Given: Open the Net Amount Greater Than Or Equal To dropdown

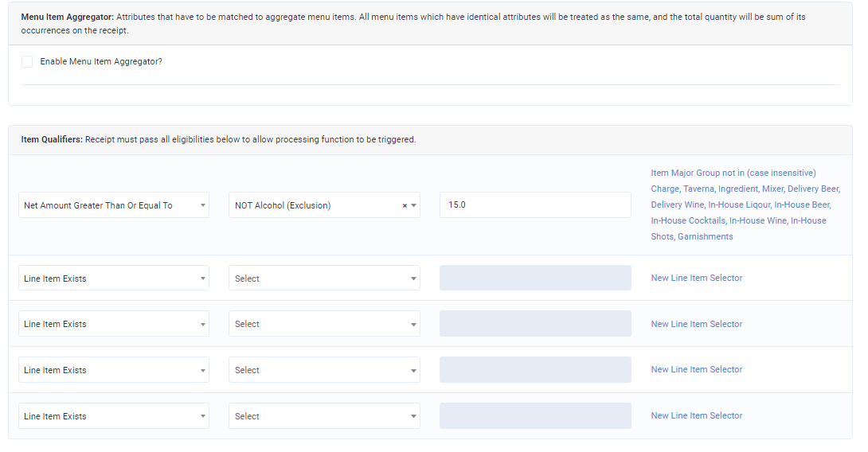Looking at the screenshot, I should click(113, 205).
